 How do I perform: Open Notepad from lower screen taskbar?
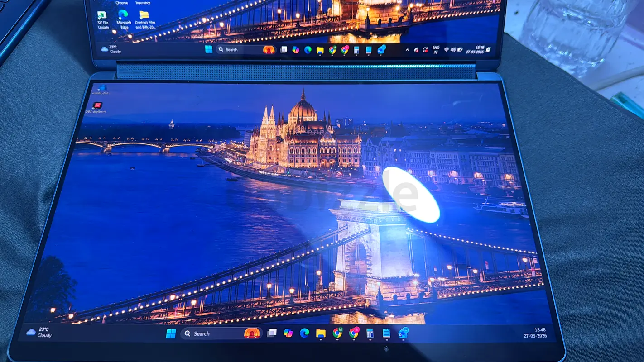point(386,333)
